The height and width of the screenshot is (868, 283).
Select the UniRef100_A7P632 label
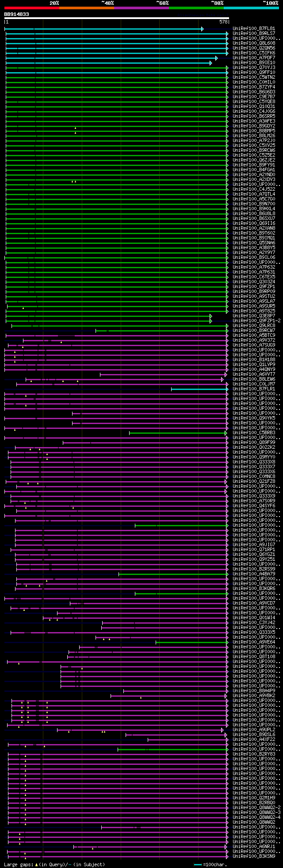pyautogui.click(x=254, y=267)
